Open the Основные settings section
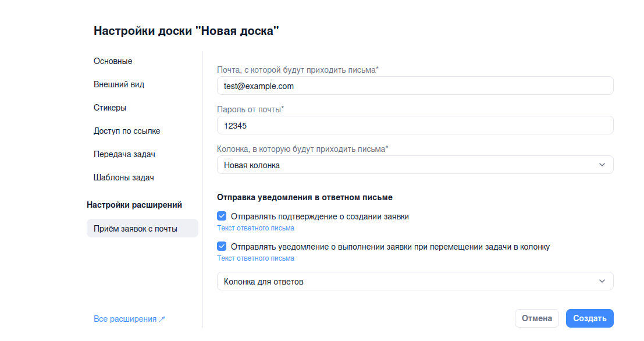 [x=113, y=61]
